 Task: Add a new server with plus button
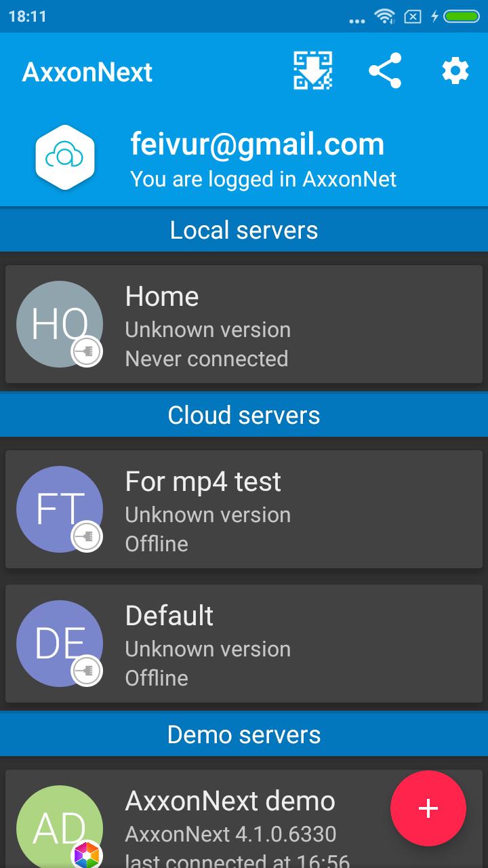pos(428,808)
